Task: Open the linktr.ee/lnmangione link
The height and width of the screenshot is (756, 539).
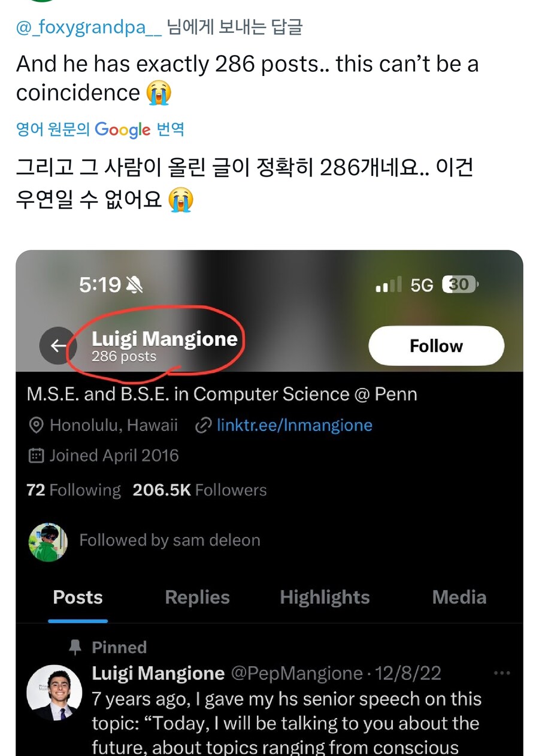Action: [x=294, y=426]
